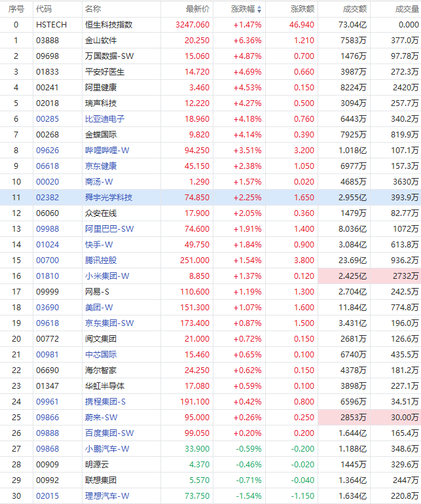This screenshot has width=421, height=504.
Task: Click stock code 00700
Action: pos(47,261)
